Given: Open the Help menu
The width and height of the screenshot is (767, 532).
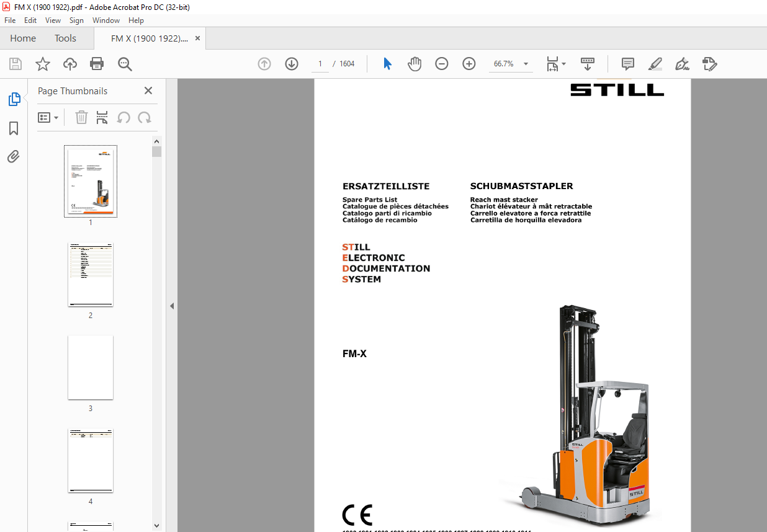Looking at the screenshot, I should click(136, 20).
